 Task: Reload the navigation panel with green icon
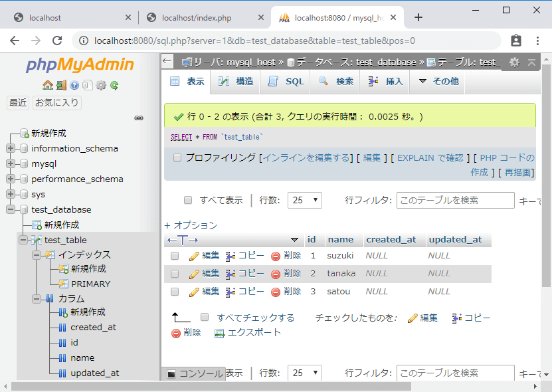[114, 85]
